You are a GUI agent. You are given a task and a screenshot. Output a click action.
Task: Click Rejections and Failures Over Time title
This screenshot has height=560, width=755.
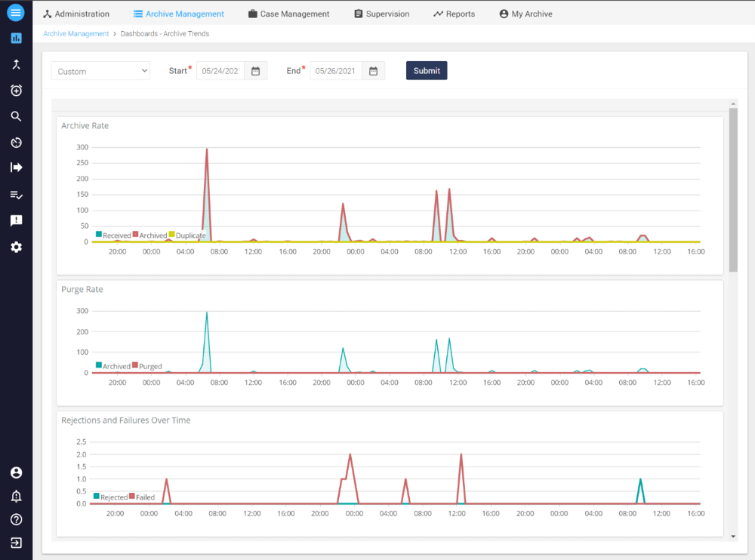click(125, 420)
